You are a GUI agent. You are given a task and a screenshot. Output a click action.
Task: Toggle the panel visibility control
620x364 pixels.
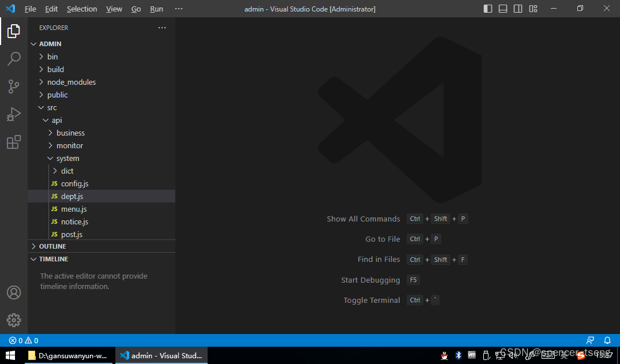[x=503, y=8]
